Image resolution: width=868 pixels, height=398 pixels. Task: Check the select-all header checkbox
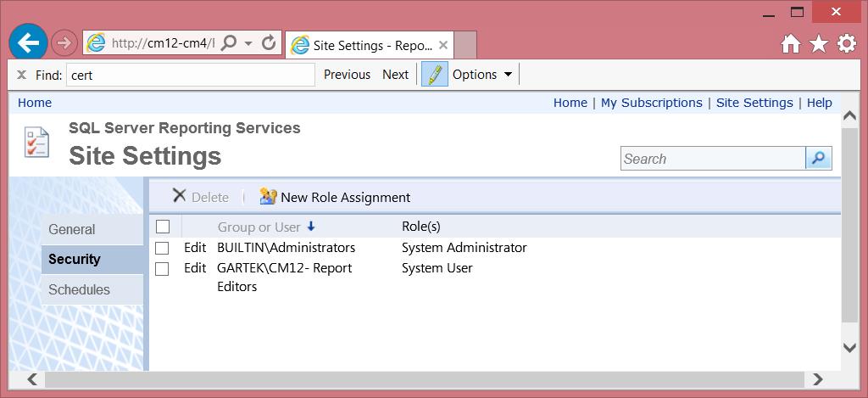(x=162, y=227)
